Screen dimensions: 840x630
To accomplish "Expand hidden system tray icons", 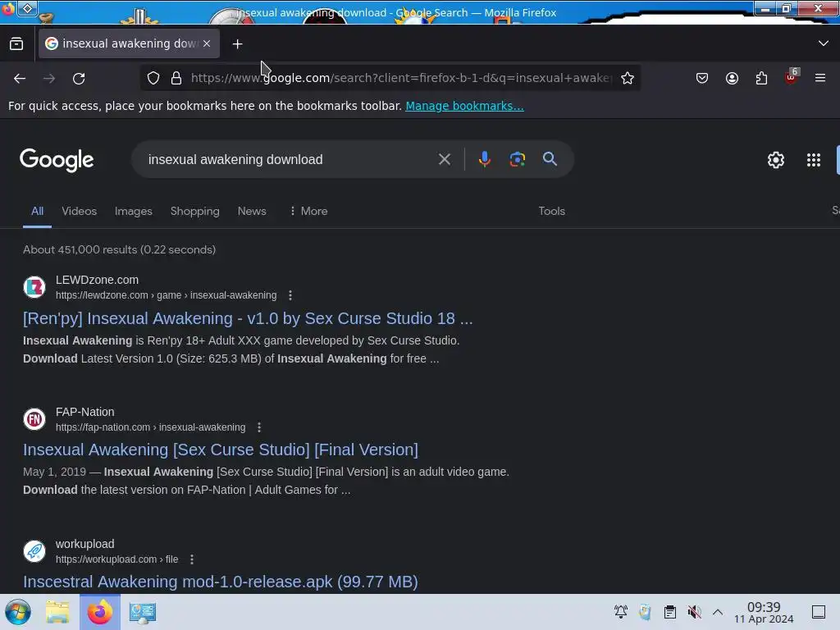I will click(x=718, y=612).
